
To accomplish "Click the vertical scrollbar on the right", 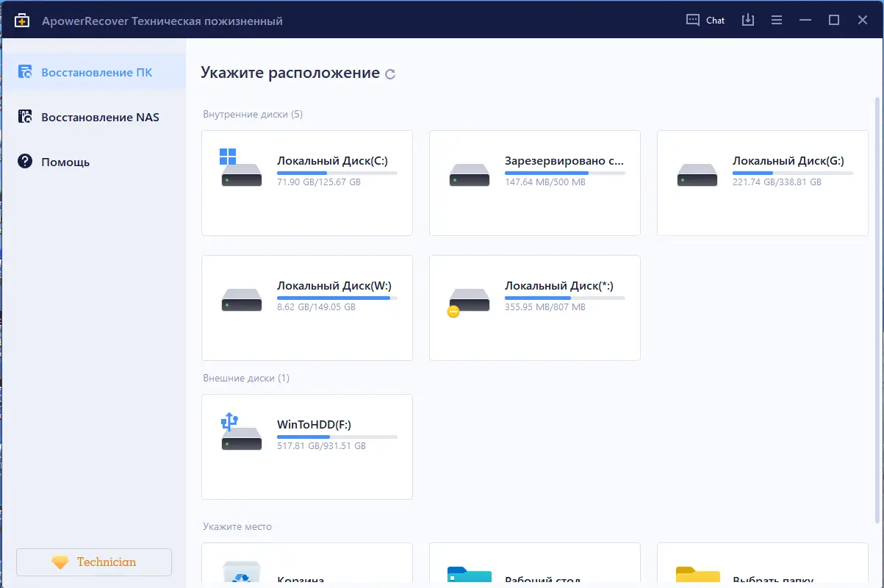I will point(876,294).
